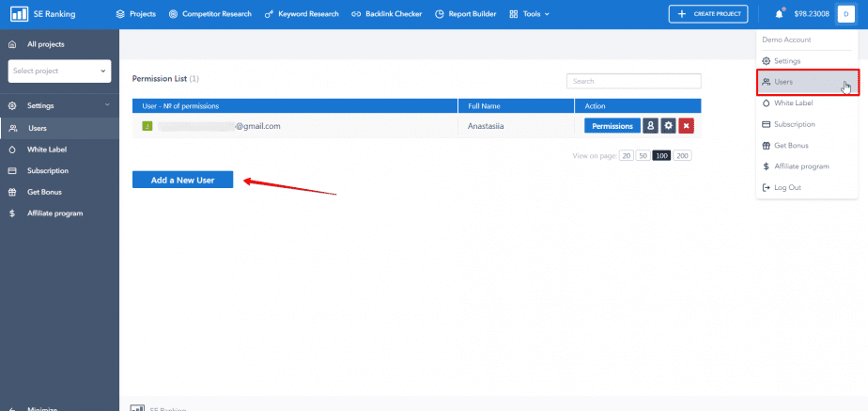Open the Projects menu
Viewport: 868px width, 411px height.
135,14
